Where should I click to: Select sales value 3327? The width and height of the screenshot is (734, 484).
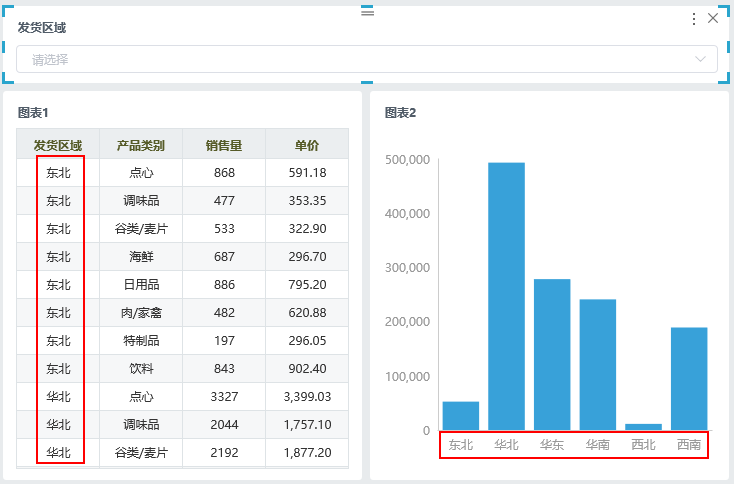tap(224, 397)
